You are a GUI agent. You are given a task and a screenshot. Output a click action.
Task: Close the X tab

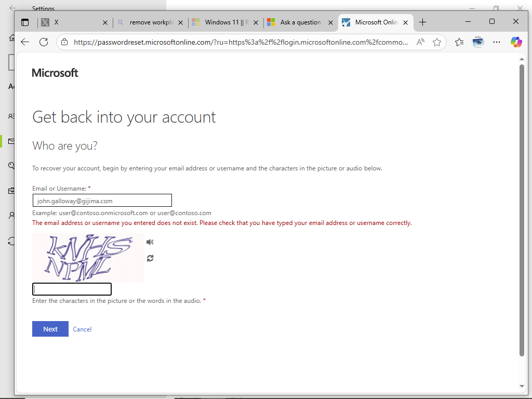click(105, 23)
